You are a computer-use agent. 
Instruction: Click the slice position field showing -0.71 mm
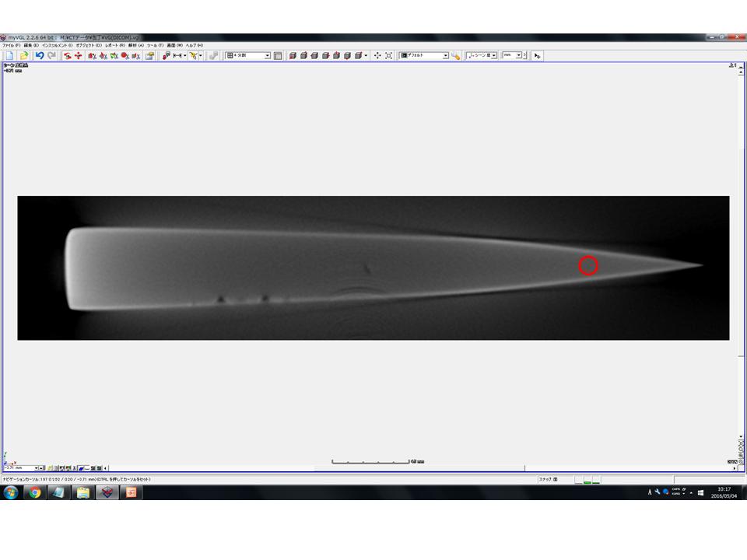click(x=19, y=468)
